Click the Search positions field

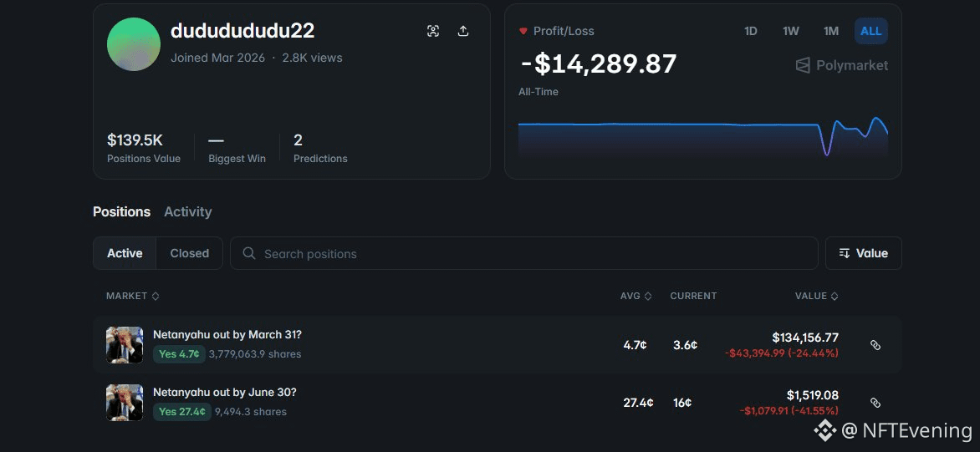(x=523, y=253)
